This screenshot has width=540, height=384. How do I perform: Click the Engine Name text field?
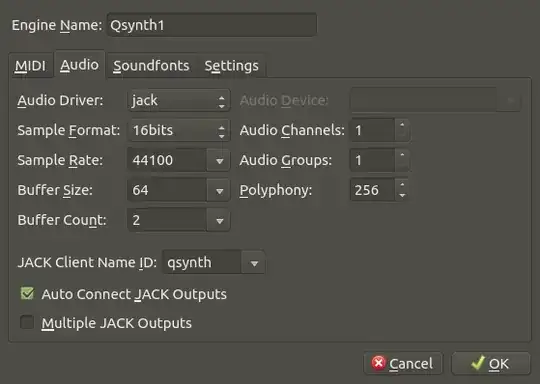[211, 25]
